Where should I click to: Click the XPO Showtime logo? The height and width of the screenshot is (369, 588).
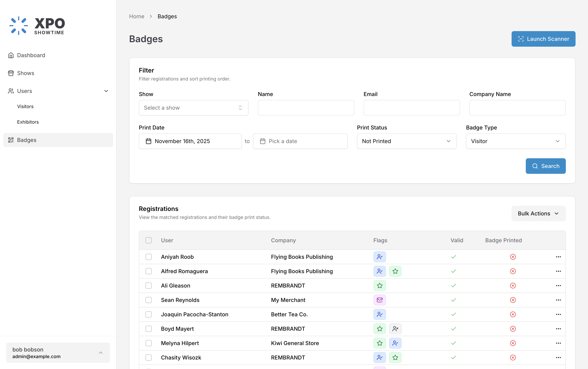pyautogui.click(x=37, y=26)
